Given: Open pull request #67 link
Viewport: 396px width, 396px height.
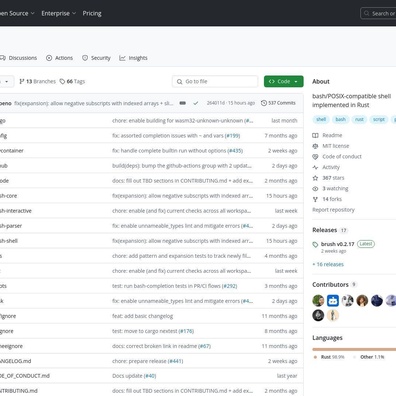Looking at the screenshot, I should click(204, 346).
